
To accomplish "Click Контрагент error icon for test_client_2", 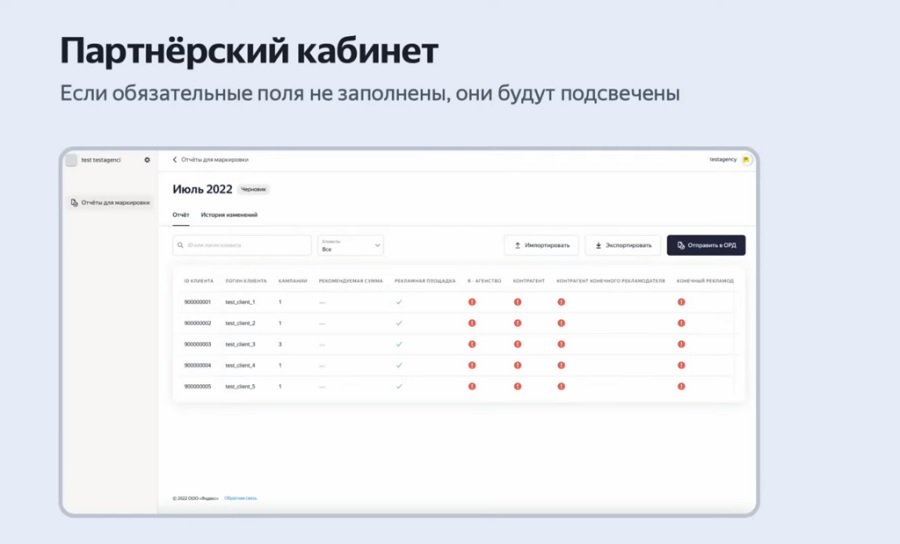I will pos(517,323).
